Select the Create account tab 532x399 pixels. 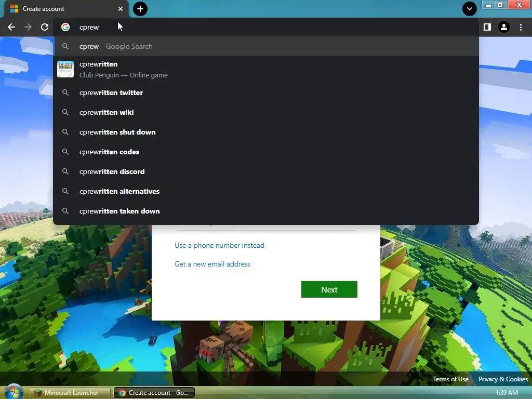coord(66,9)
